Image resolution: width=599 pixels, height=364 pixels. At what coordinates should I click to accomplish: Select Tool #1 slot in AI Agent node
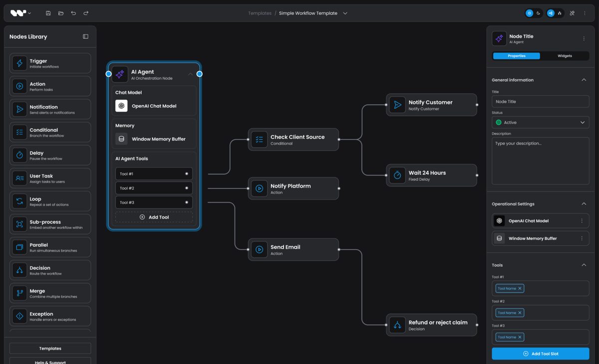[x=154, y=174]
